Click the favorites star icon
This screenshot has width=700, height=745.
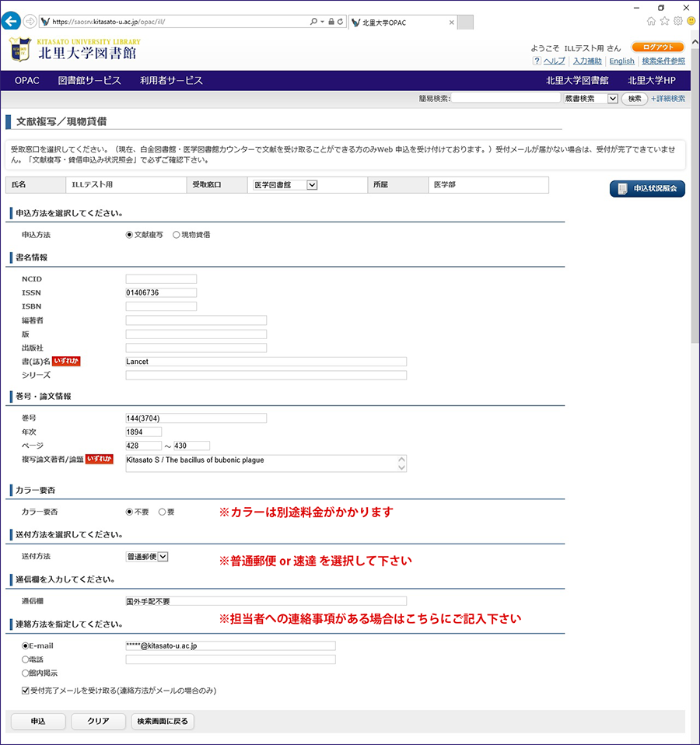coord(664,21)
